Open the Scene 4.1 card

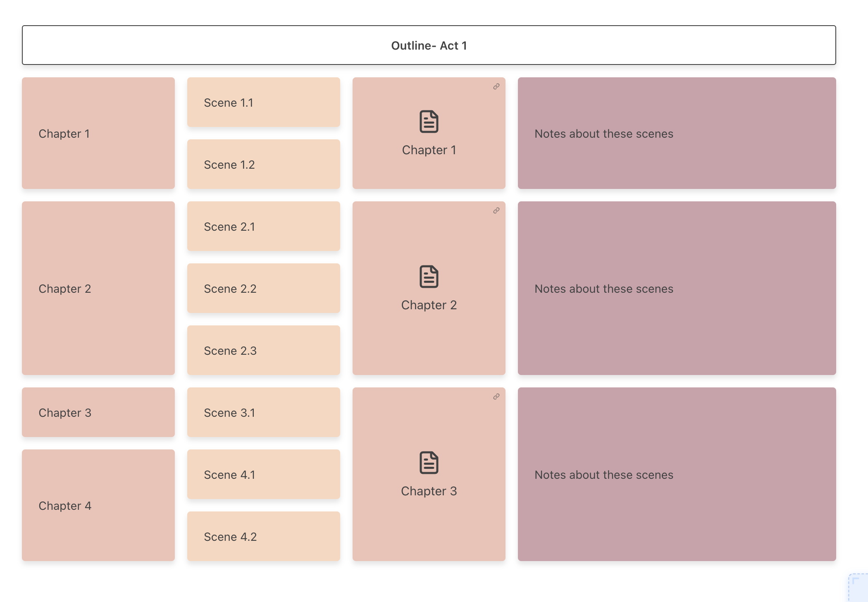263,475
